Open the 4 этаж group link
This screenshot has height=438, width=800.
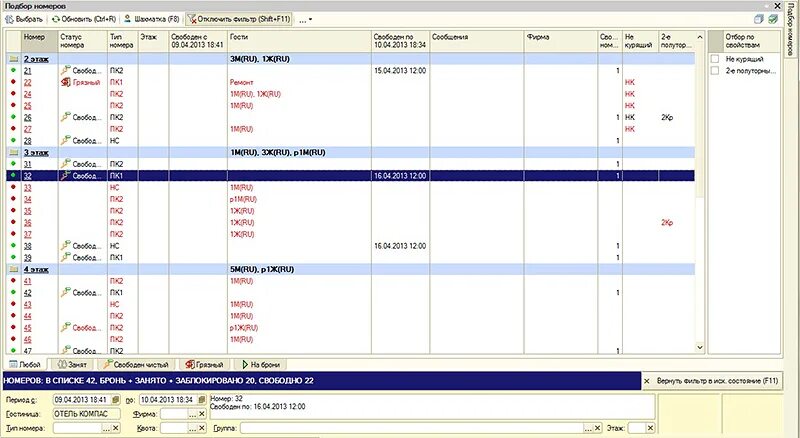pos(36,269)
